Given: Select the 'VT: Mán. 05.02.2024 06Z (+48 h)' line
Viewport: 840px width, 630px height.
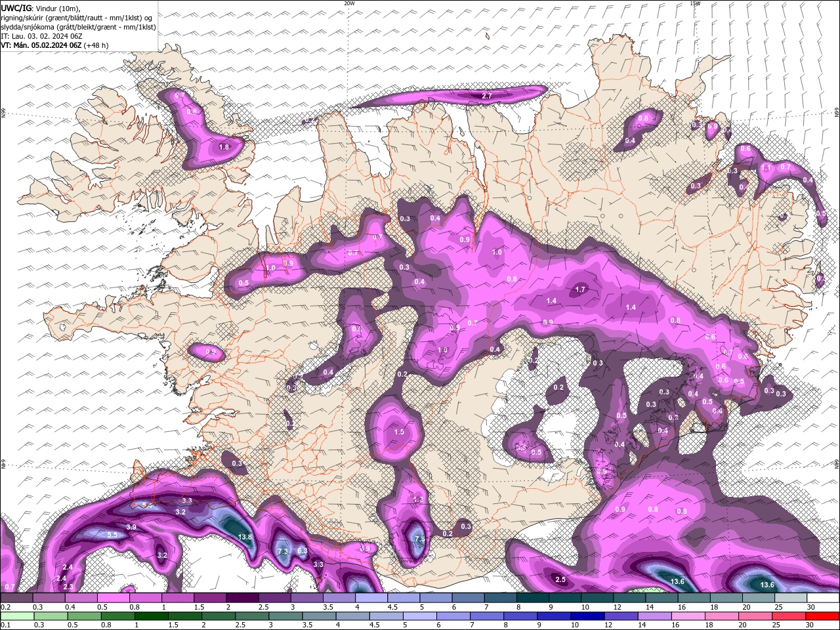Looking at the screenshot, I should click(x=54, y=45).
